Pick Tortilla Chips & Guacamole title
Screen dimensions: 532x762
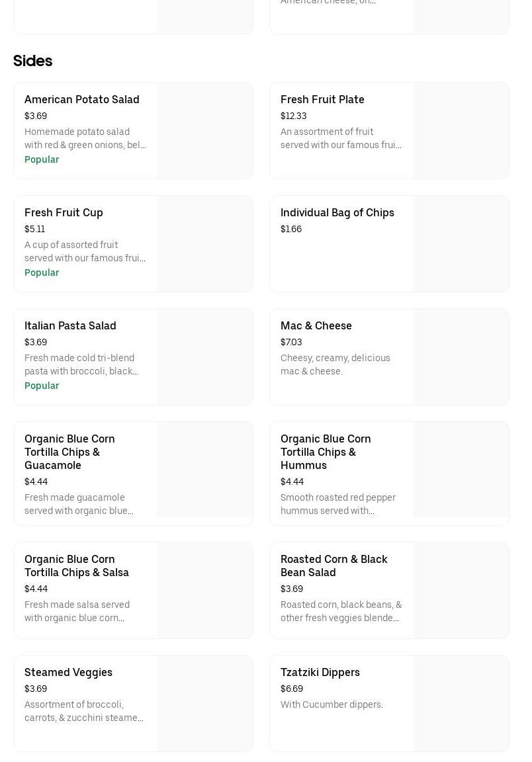(x=69, y=452)
